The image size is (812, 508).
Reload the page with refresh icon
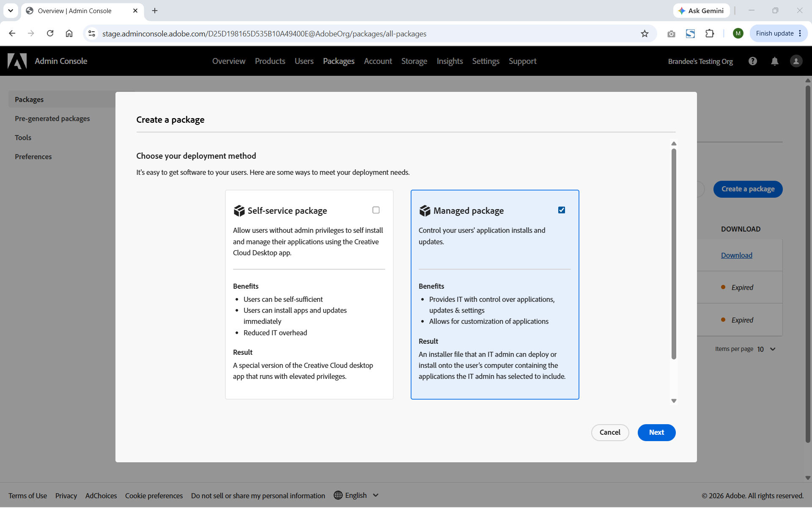tap(50, 33)
